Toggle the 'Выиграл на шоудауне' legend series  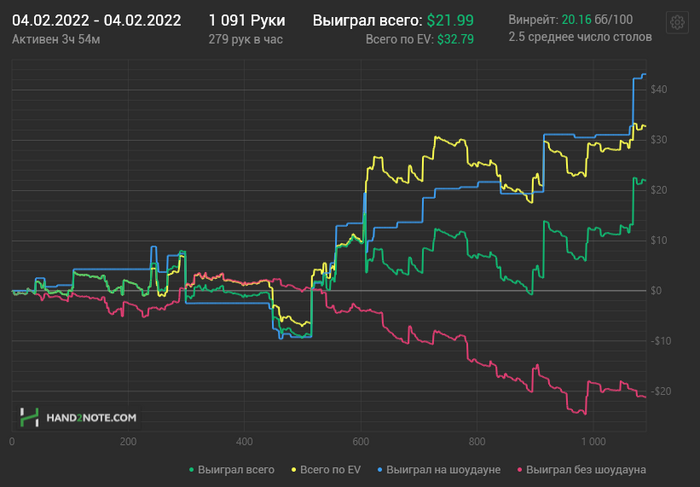pos(439,470)
